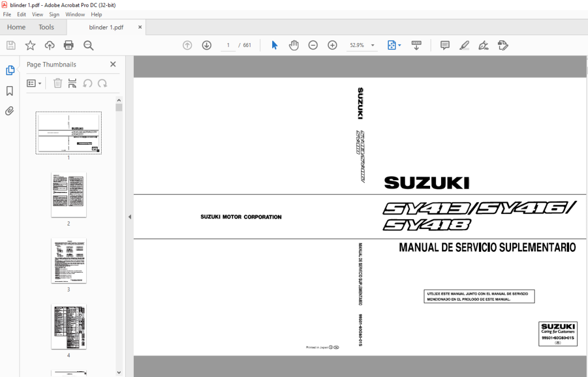Select the blinder 1.pdf document tab
This screenshot has width=588, height=377.
point(106,28)
